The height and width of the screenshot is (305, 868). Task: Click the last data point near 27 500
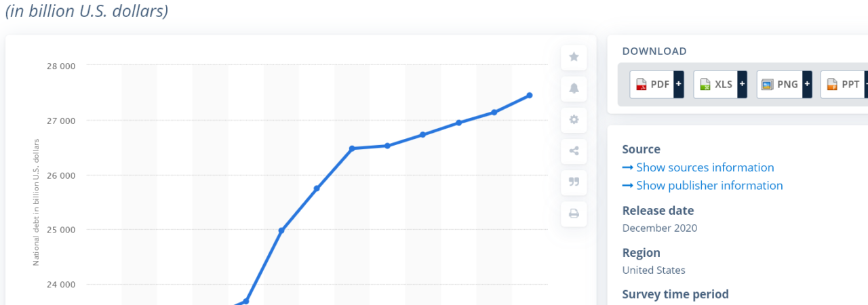coord(529,96)
